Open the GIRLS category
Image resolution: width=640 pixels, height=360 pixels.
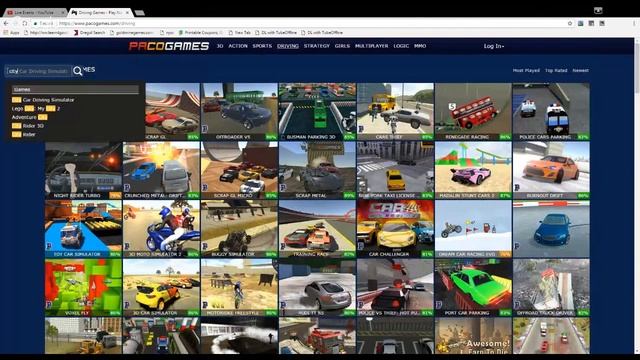coord(342,46)
